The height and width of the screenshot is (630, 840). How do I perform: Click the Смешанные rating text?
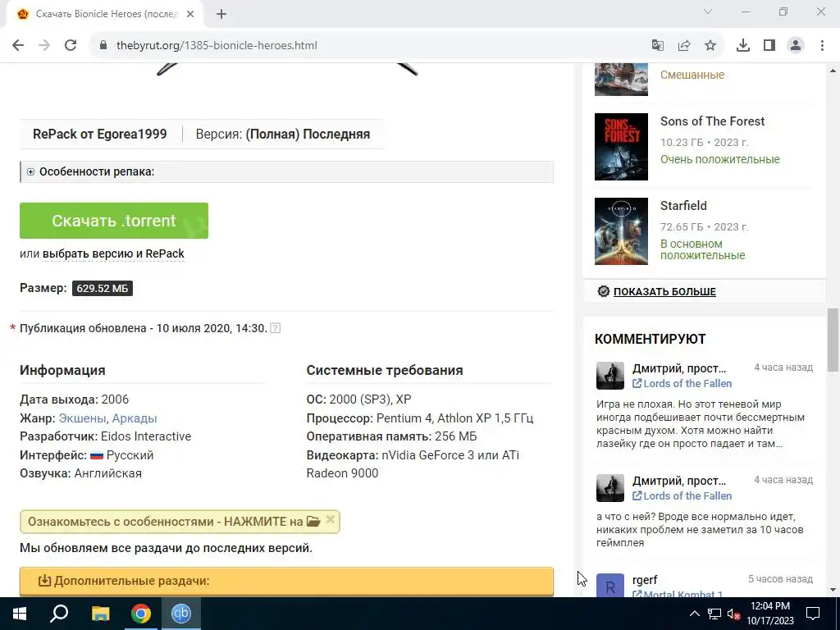[x=692, y=75]
